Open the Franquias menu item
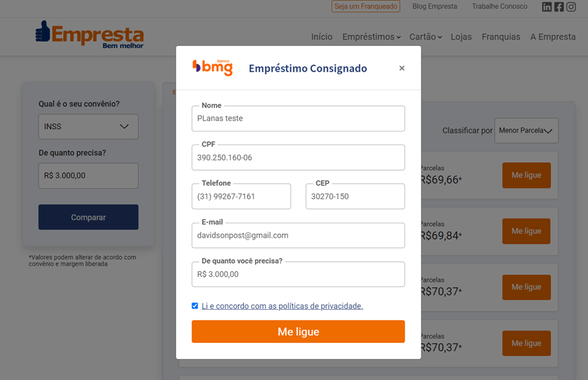 [x=501, y=37]
